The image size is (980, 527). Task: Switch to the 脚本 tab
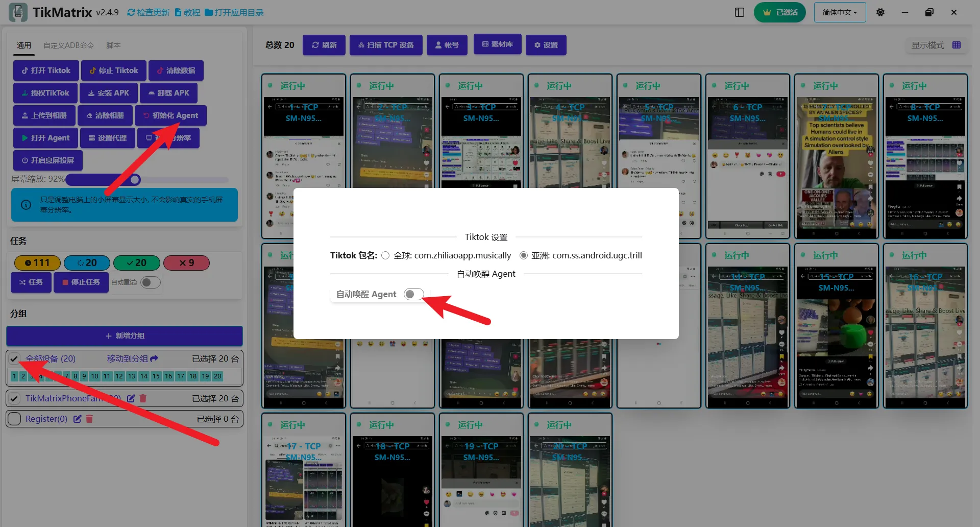[x=113, y=45]
